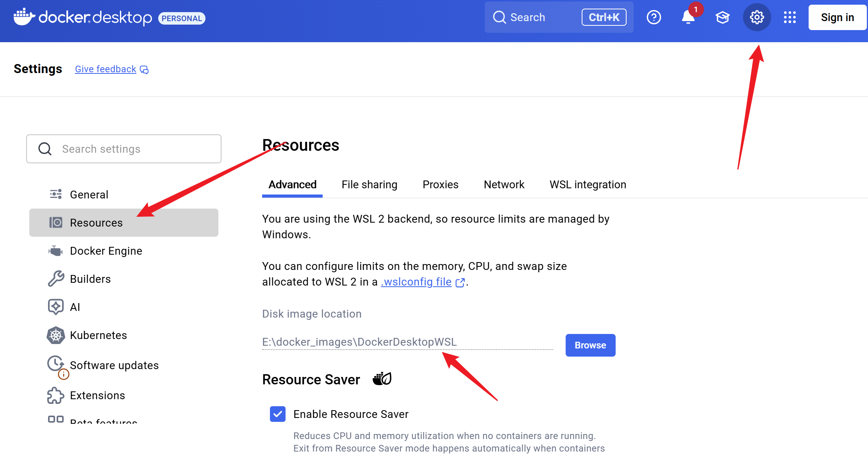This screenshot has height=457, width=868.
Task: Focus the Search settings field
Action: click(x=124, y=149)
